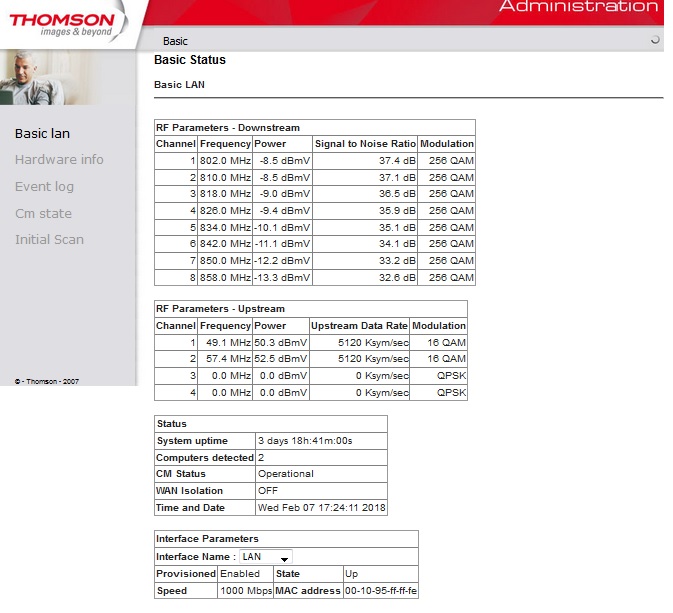Select the Basic tab

point(175,41)
